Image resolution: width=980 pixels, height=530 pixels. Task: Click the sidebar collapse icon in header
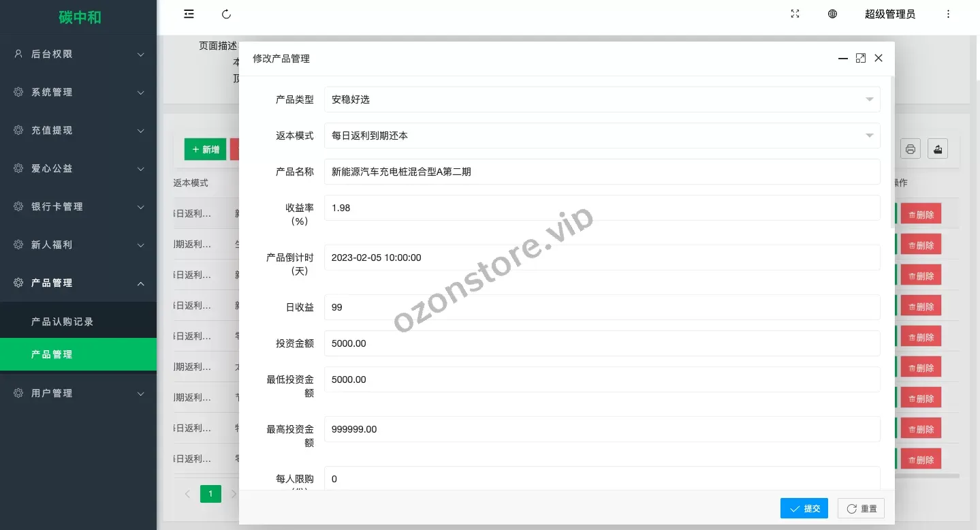pyautogui.click(x=189, y=14)
